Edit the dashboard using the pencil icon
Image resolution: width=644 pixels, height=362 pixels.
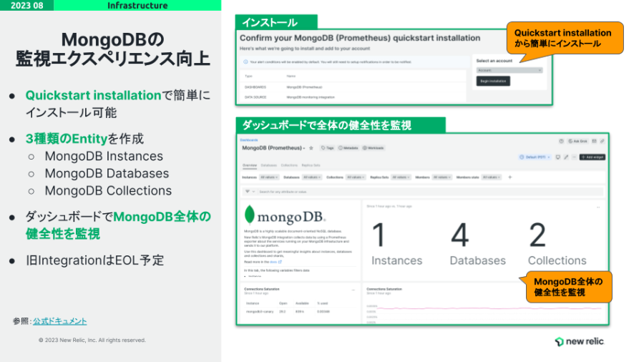(566, 157)
